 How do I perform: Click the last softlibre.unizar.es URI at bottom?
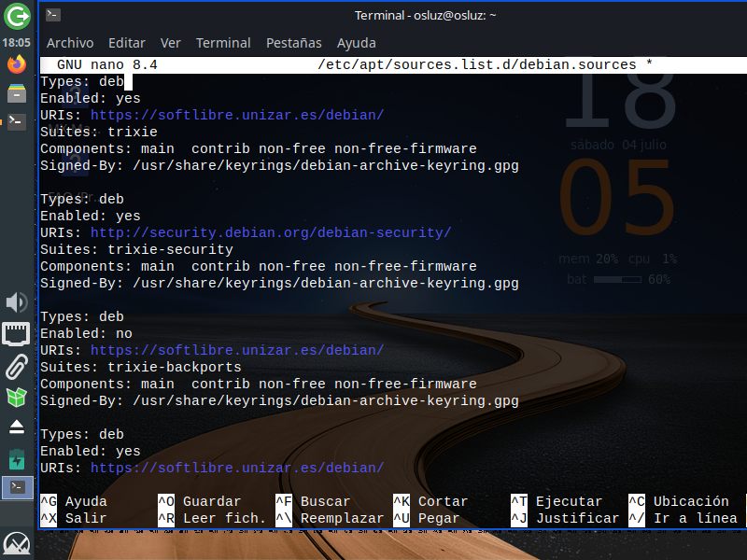[237, 469]
